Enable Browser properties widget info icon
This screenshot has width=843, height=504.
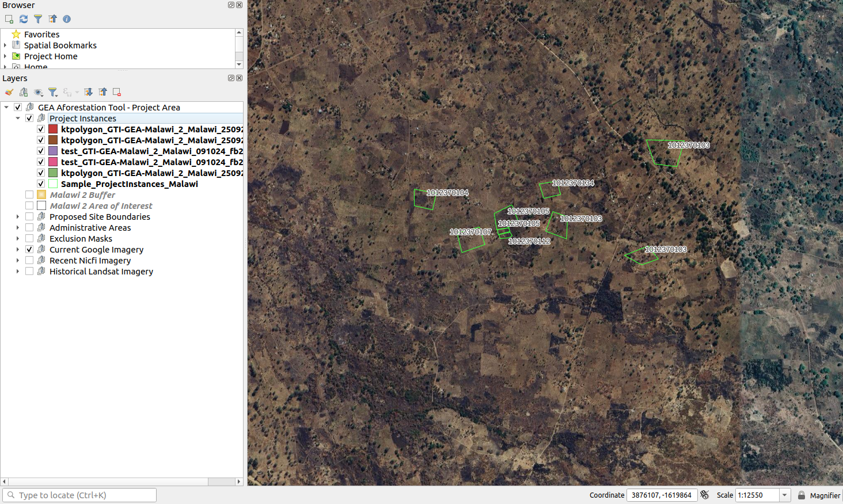(x=67, y=19)
